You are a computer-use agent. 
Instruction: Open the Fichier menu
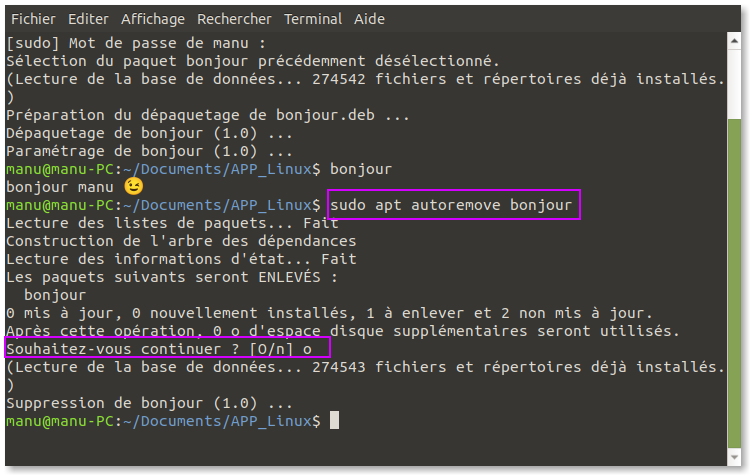[33, 19]
